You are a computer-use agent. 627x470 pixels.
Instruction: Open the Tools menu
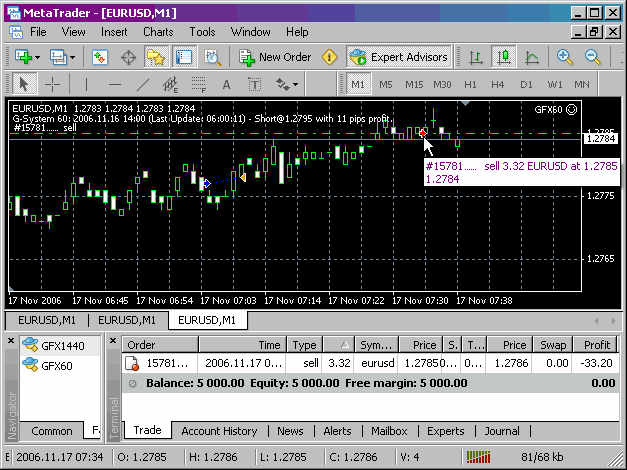coord(202,32)
